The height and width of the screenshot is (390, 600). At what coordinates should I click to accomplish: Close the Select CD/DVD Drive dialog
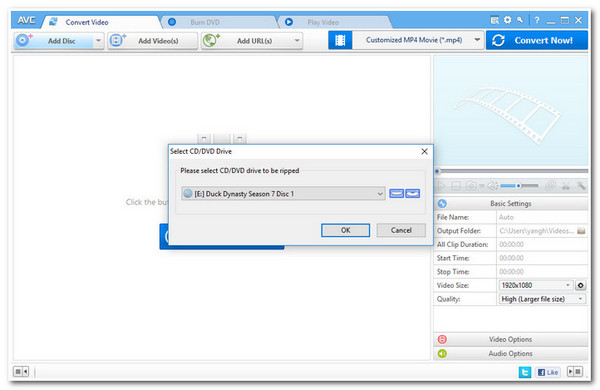424,152
